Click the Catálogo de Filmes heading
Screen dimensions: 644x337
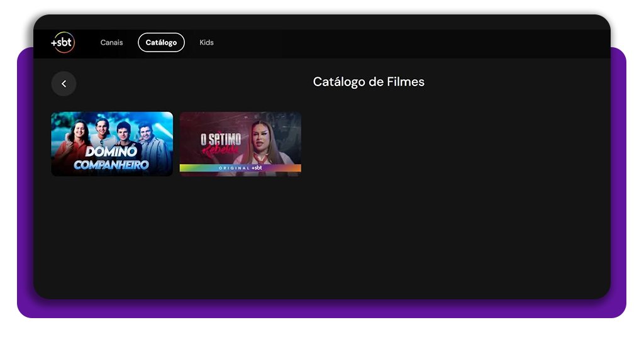tap(369, 82)
